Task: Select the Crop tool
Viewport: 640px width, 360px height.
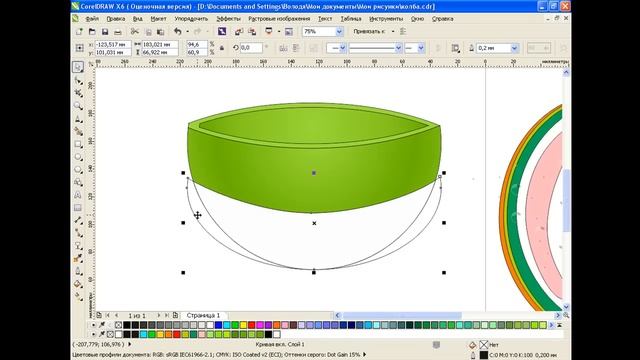Action: 78,93
